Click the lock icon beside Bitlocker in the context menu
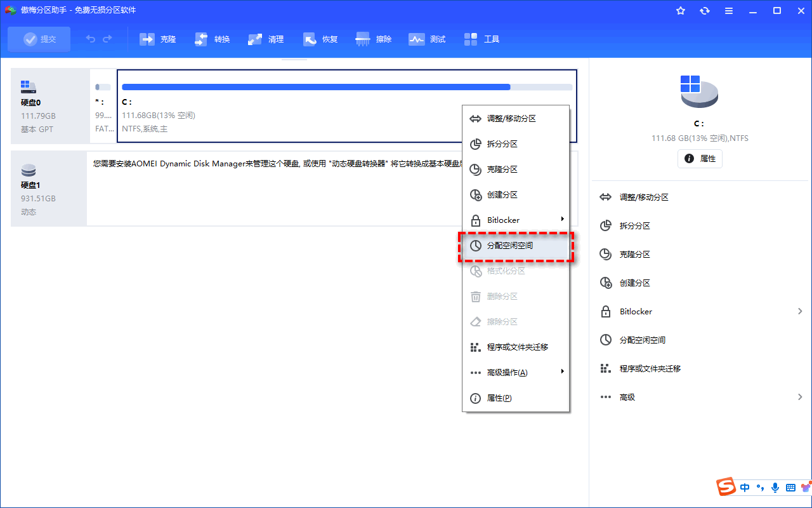The width and height of the screenshot is (812, 508). coord(475,220)
